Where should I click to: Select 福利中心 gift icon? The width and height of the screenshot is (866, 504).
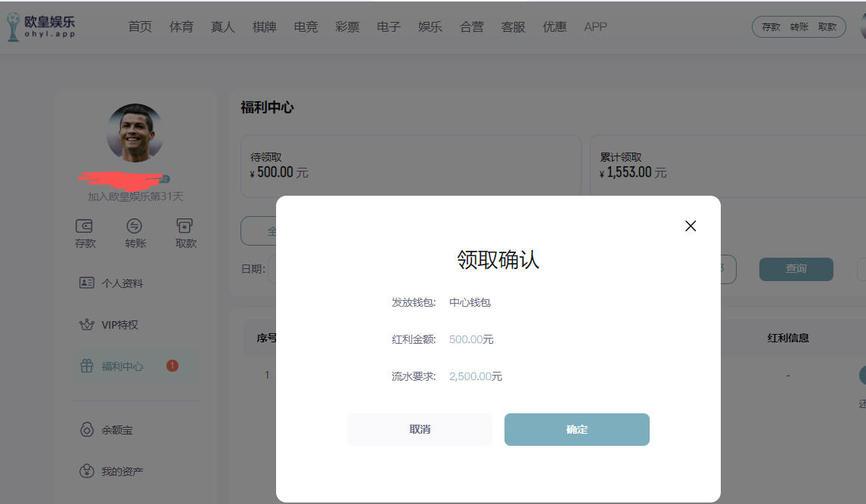tap(87, 366)
